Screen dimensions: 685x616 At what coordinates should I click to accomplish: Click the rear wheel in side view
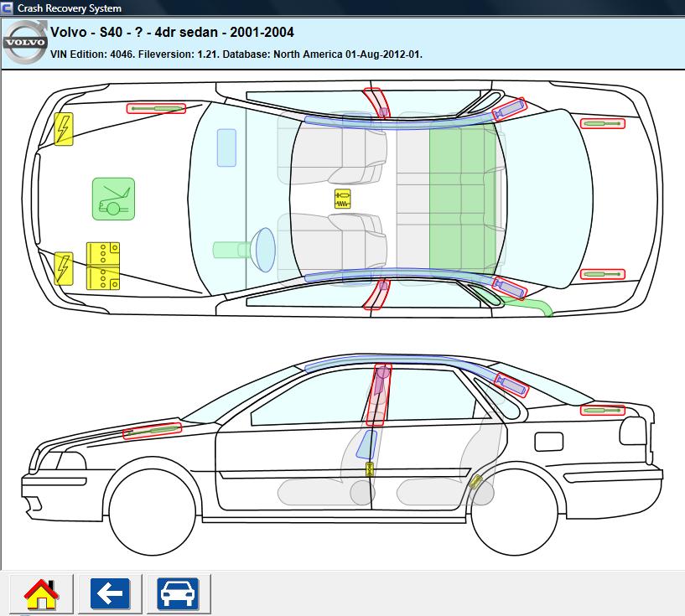point(515,512)
